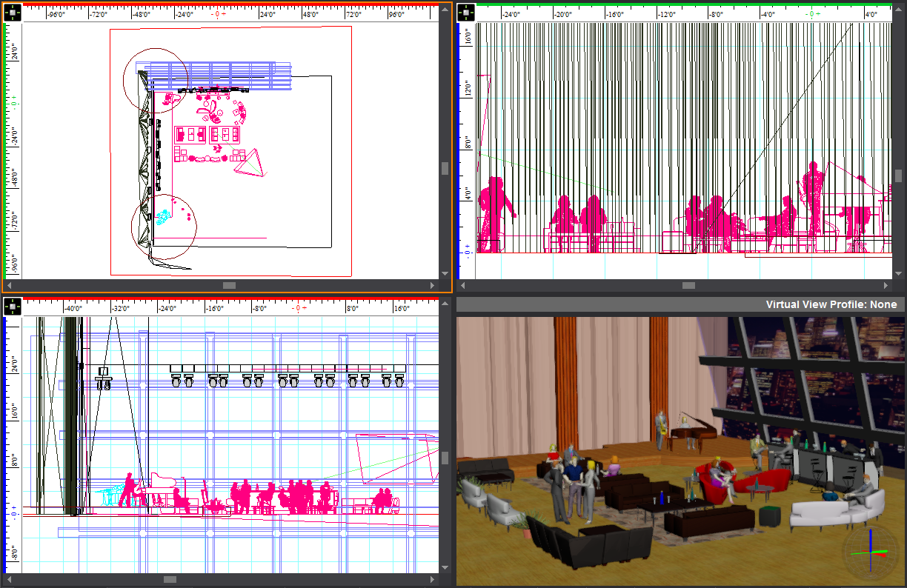Click the plan view vertical scrollbar down arrow
Viewport: 907px width, 588px height.
445,274
